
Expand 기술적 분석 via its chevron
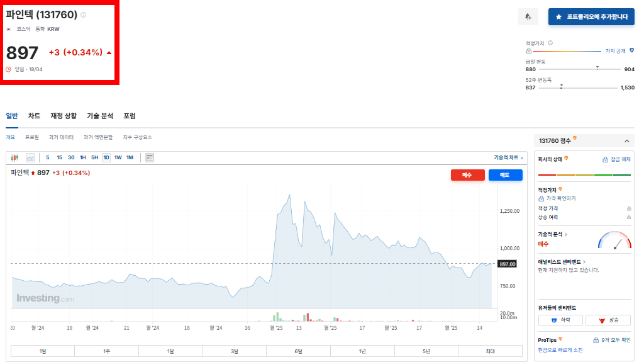(x=567, y=234)
